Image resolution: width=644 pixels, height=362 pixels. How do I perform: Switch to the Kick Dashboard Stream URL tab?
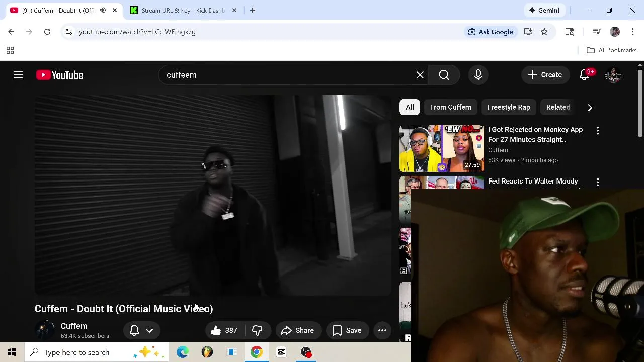click(182, 10)
